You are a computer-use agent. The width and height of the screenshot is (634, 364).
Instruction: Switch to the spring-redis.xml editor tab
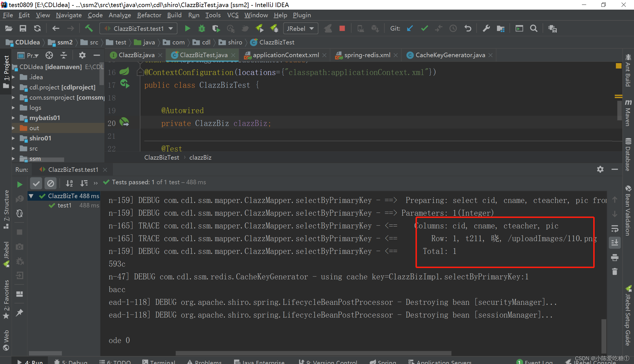[x=367, y=55]
